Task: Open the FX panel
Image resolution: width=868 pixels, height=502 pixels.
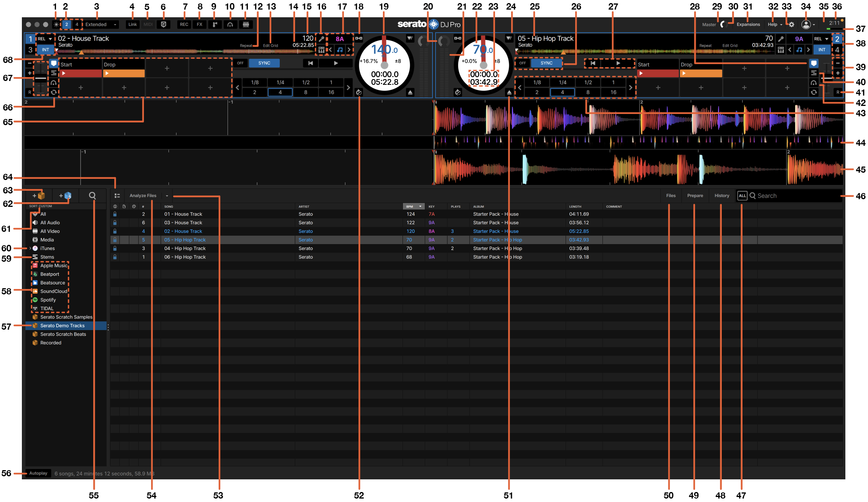Action: pyautogui.click(x=200, y=25)
